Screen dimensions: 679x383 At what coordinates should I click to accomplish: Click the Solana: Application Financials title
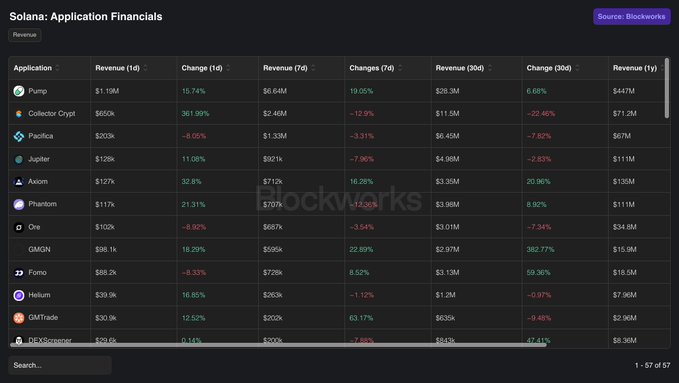[86, 16]
